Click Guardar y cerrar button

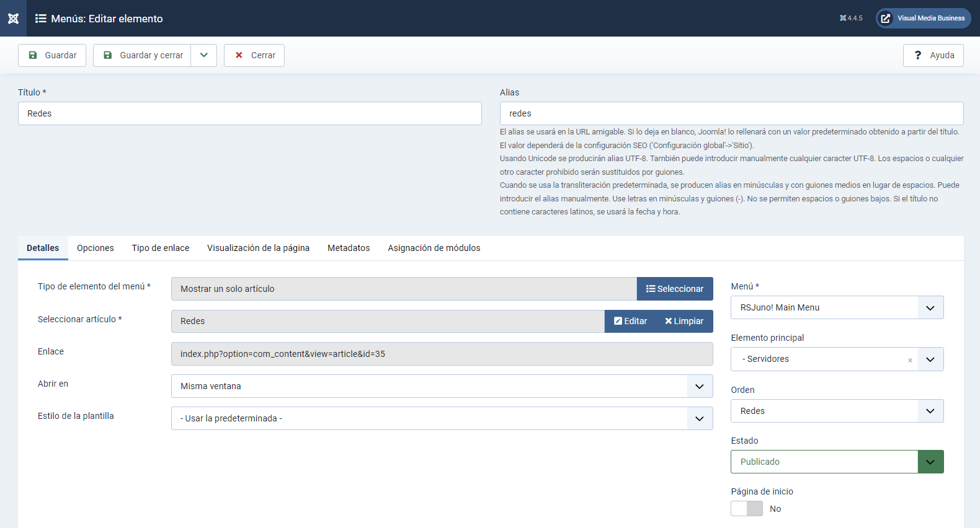[x=142, y=55]
